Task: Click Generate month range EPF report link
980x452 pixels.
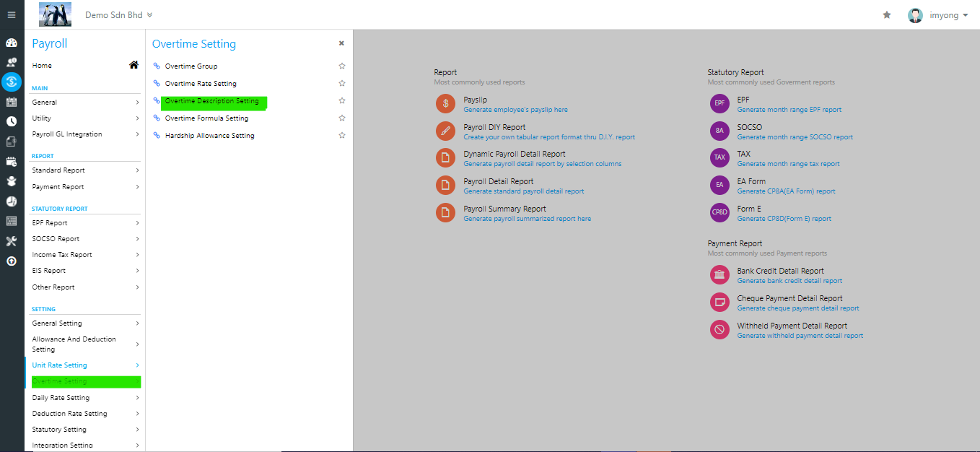Action: (789, 110)
